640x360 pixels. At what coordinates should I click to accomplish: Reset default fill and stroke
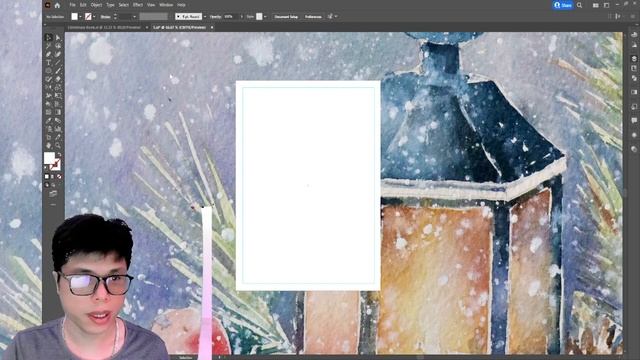click(45, 167)
